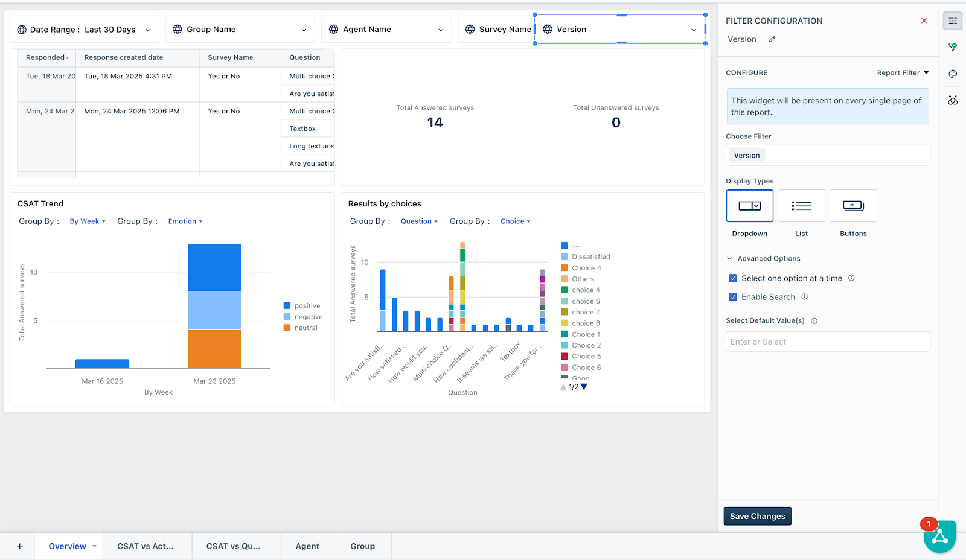Switch to the Agent tab
Viewport: 966px width, 560px height.
(307, 546)
